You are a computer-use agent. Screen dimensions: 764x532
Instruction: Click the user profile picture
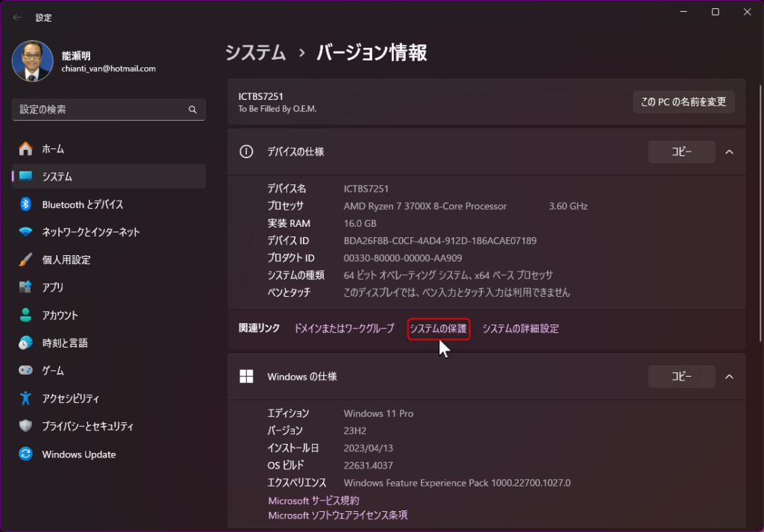pyautogui.click(x=33, y=61)
